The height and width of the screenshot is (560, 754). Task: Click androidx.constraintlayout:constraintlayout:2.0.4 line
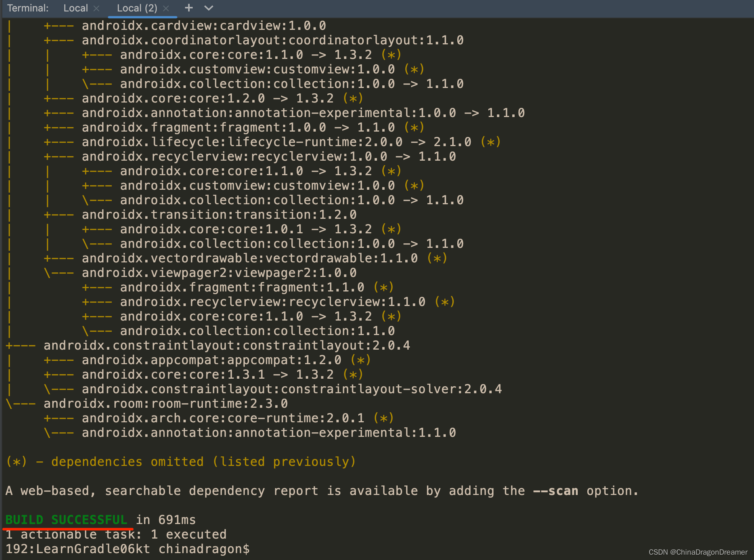(x=227, y=345)
